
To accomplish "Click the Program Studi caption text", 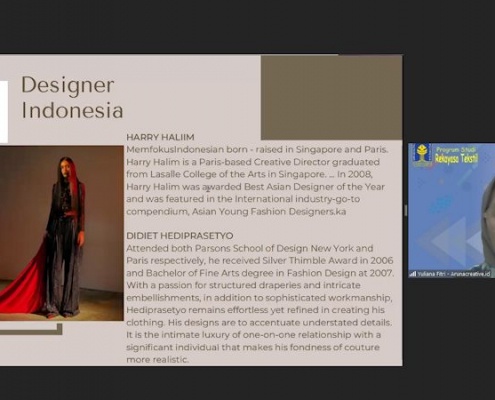I will [456, 149].
